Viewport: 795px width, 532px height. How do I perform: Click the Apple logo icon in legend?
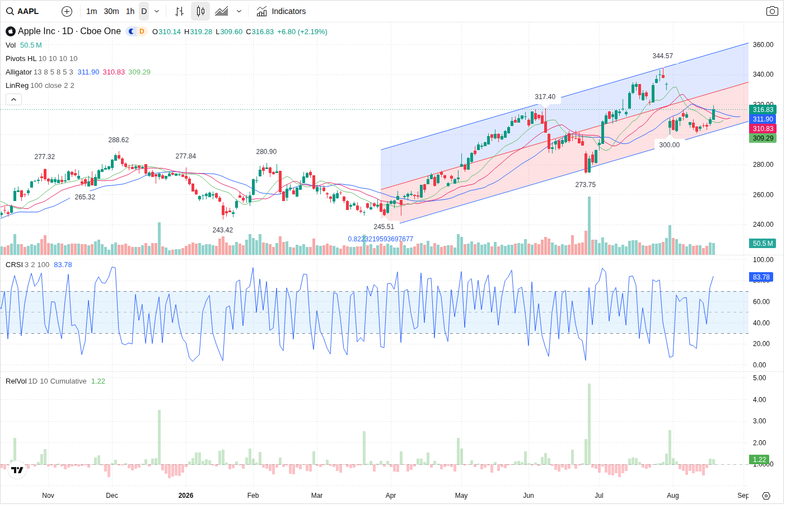click(11, 31)
